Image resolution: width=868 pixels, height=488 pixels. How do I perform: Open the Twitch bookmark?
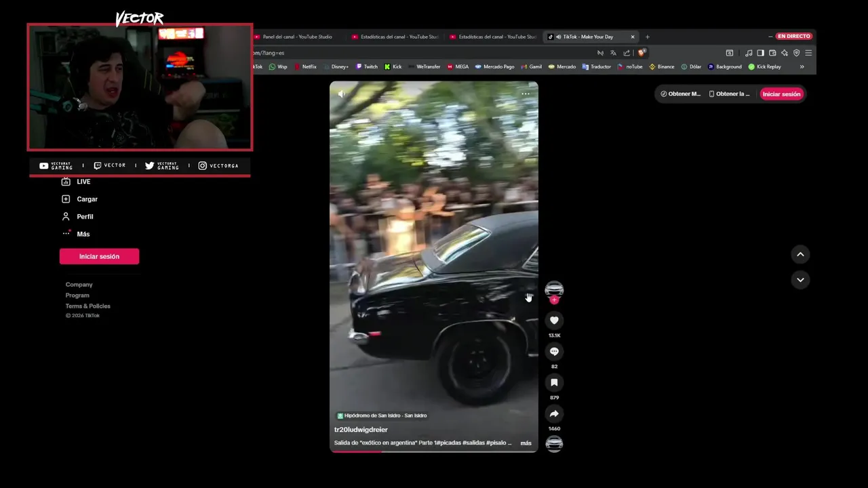(367, 66)
